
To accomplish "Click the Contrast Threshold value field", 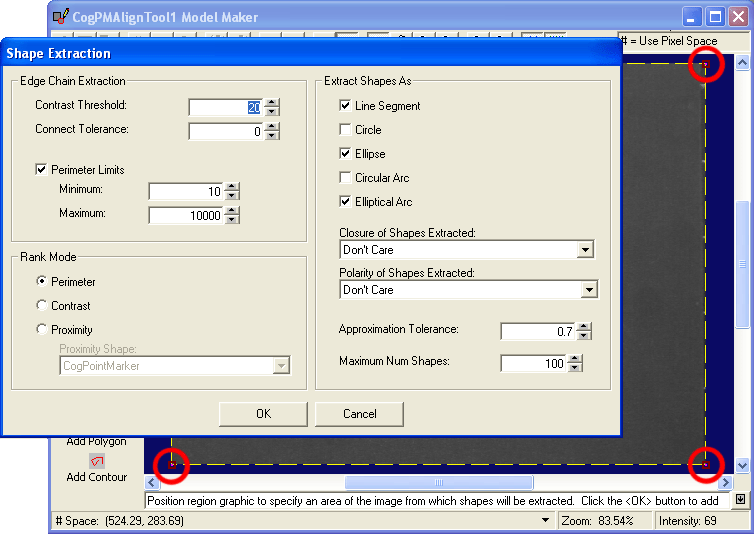I will (226, 107).
